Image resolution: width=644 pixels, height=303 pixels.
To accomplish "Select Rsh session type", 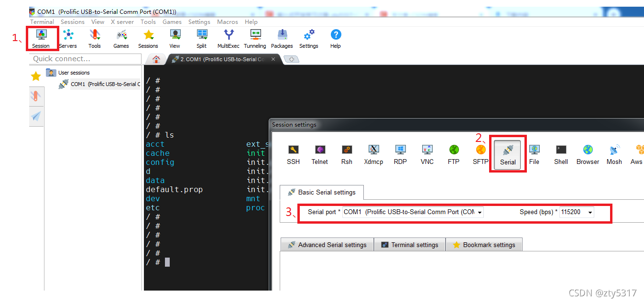I will click(x=347, y=155).
